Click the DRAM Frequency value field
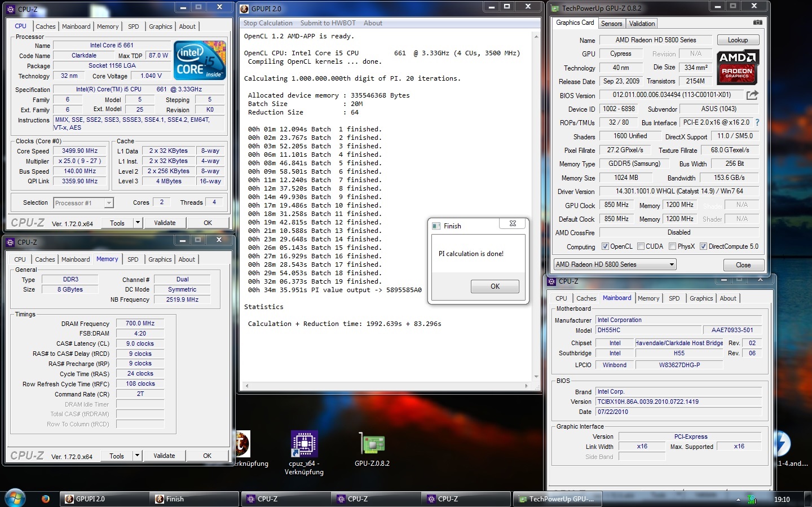Image resolution: width=812 pixels, height=507 pixels. (x=140, y=324)
